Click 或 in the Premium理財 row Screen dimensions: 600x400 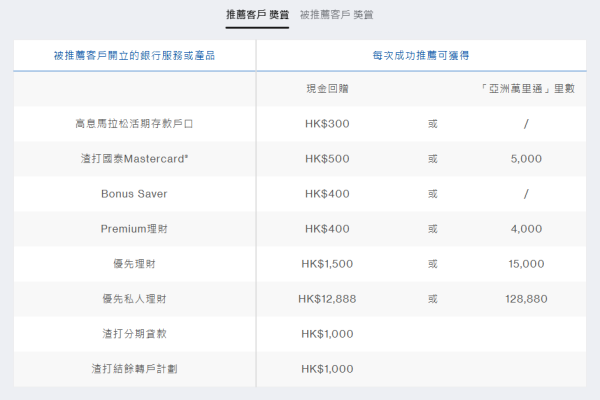[432, 229]
